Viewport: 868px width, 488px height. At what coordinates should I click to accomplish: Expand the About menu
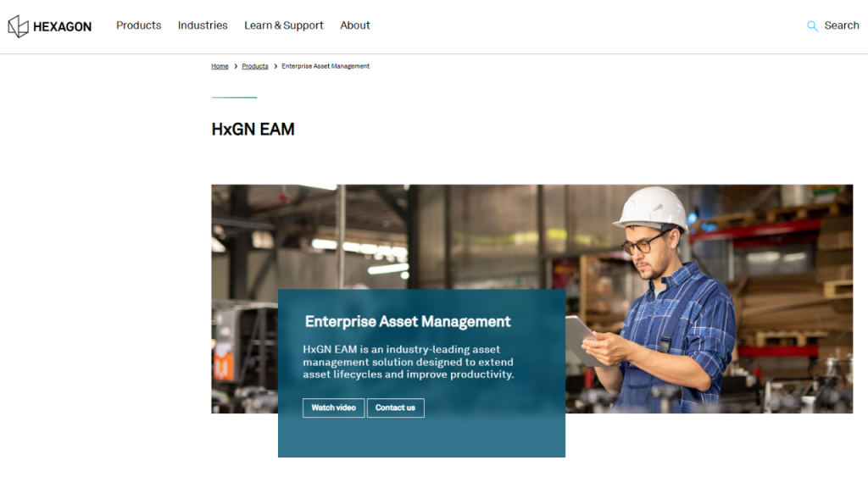[x=354, y=25]
